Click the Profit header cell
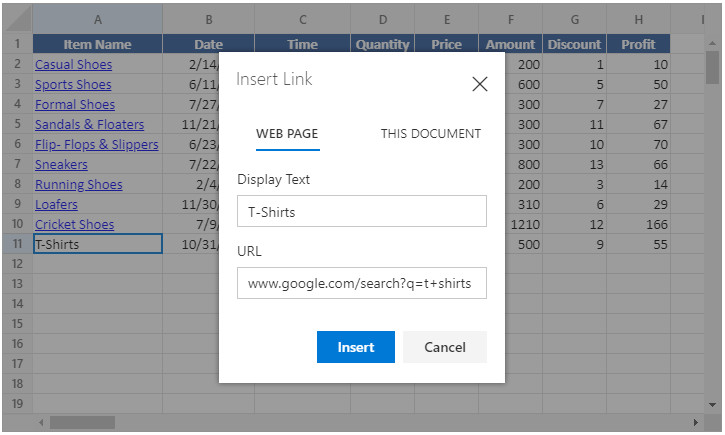The image size is (725, 435). pos(638,44)
